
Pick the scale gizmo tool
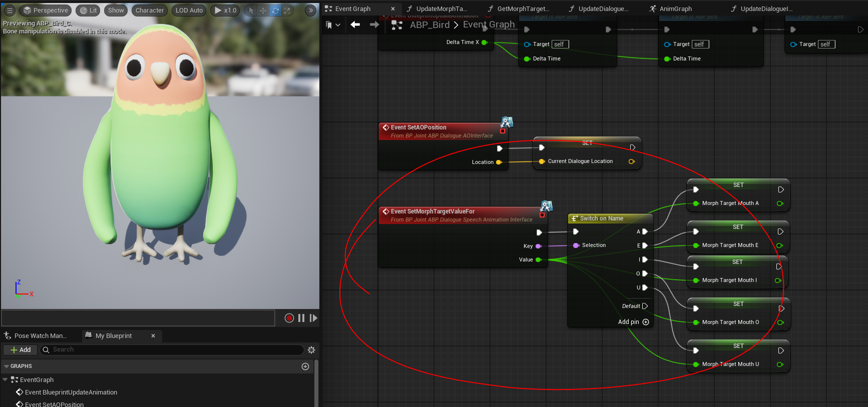point(287,10)
